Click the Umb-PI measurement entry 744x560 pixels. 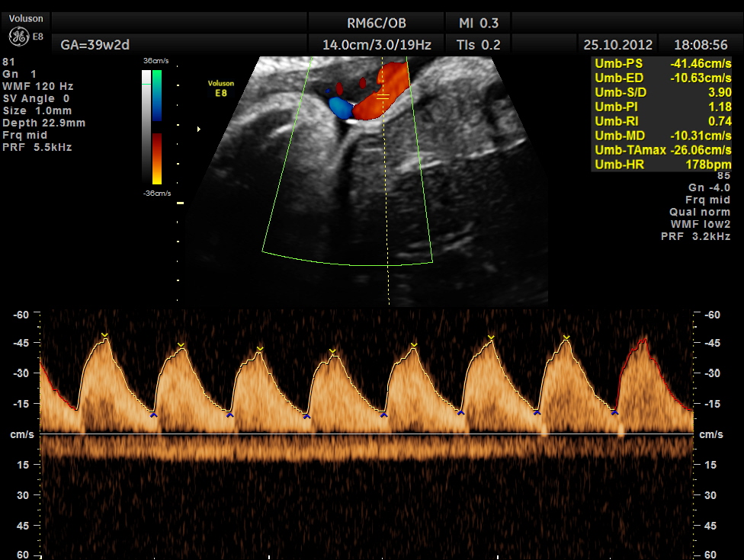662,107
